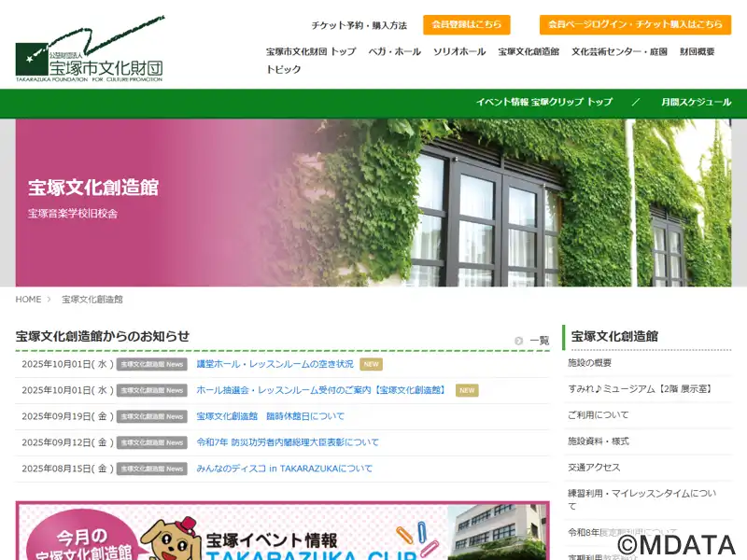The image size is (747, 560).
Task: Open 一覧 news list link
Action: [x=540, y=341]
